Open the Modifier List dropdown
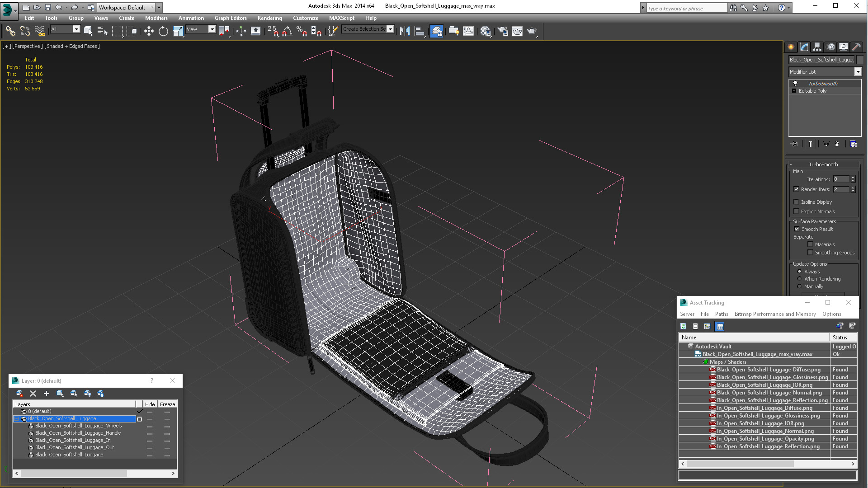Image resolution: width=868 pixels, height=488 pixels. coord(858,72)
